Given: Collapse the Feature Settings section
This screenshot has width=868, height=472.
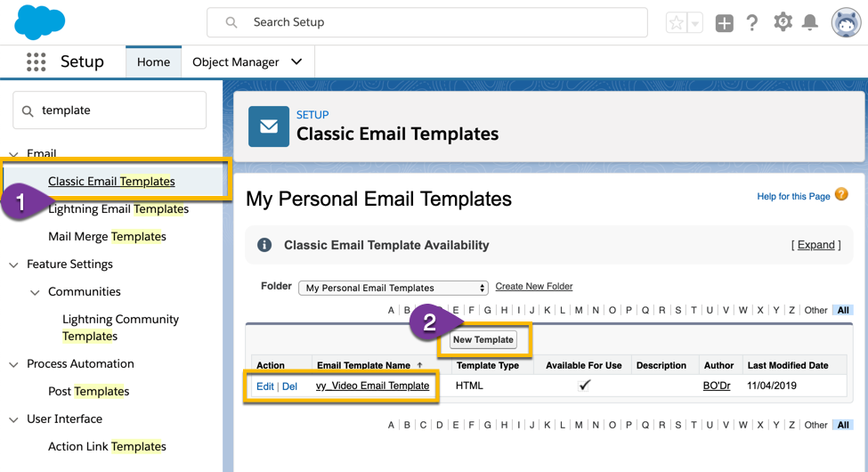Looking at the screenshot, I should tap(14, 264).
